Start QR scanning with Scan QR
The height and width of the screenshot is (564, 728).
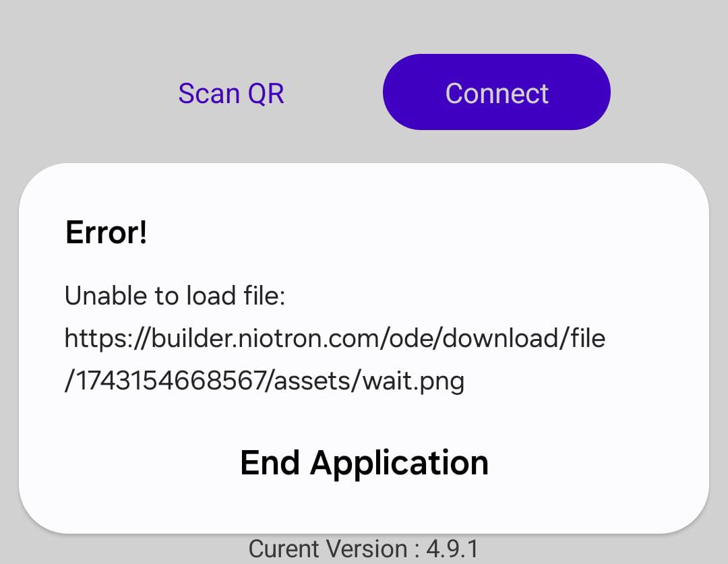[x=231, y=93]
